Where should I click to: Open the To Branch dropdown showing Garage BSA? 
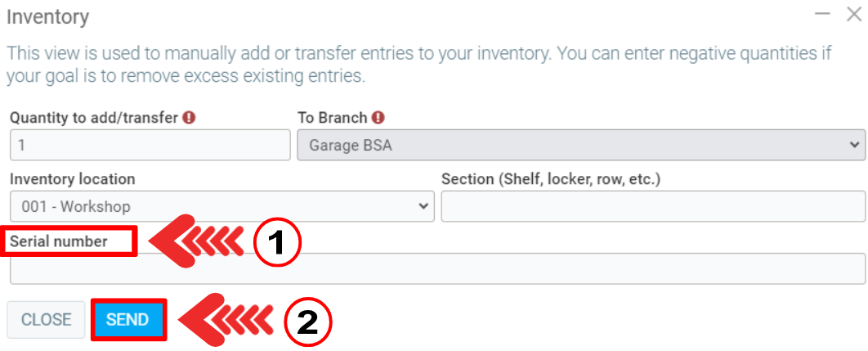coord(580,145)
